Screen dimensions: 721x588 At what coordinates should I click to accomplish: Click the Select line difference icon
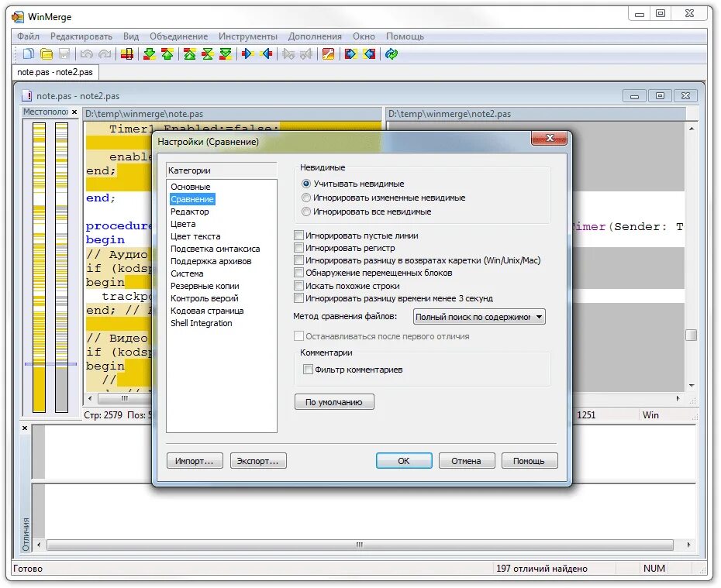tap(127, 54)
